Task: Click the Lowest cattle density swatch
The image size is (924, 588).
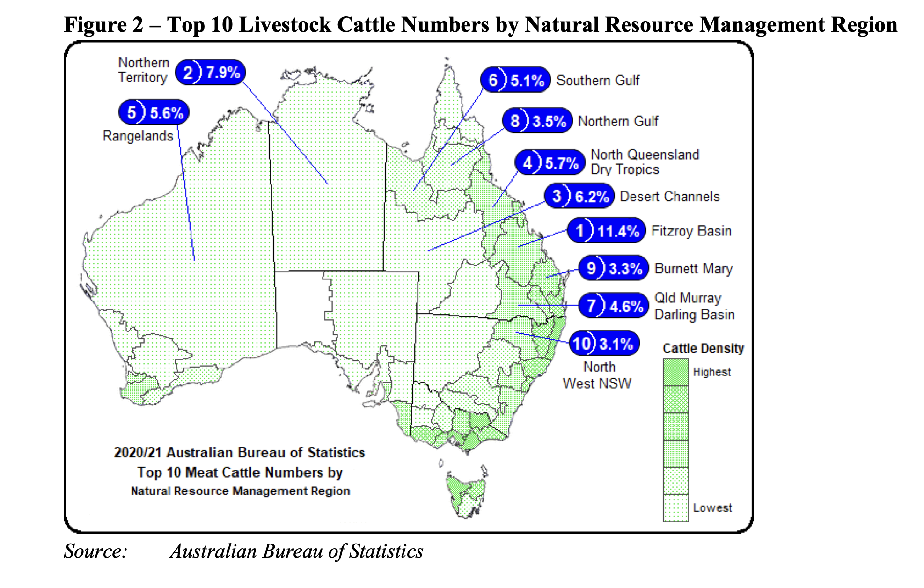Action: (x=675, y=508)
